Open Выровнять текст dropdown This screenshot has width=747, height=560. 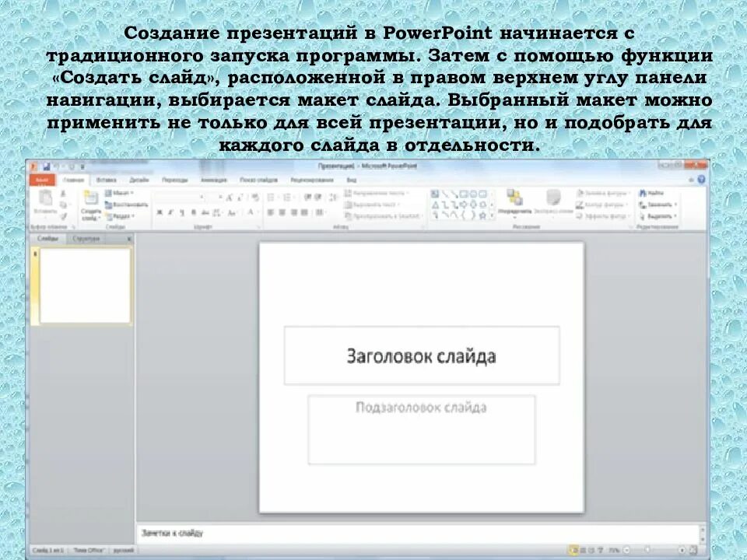(372, 205)
